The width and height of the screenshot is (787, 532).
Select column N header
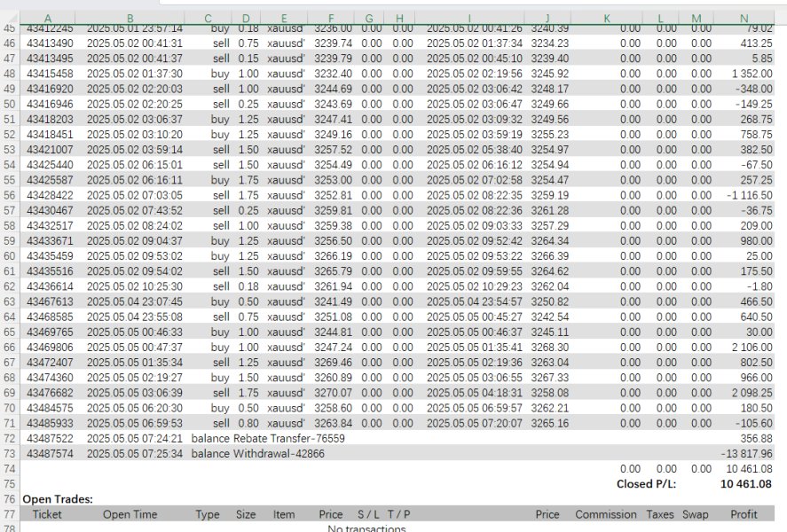pyautogui.click(x=744, y=19)
